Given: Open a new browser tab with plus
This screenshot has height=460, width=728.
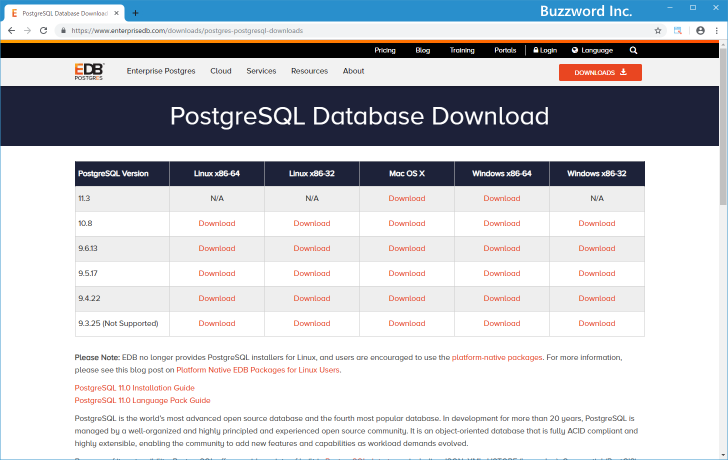Looking at the screenshot, I should pos(136,12).
